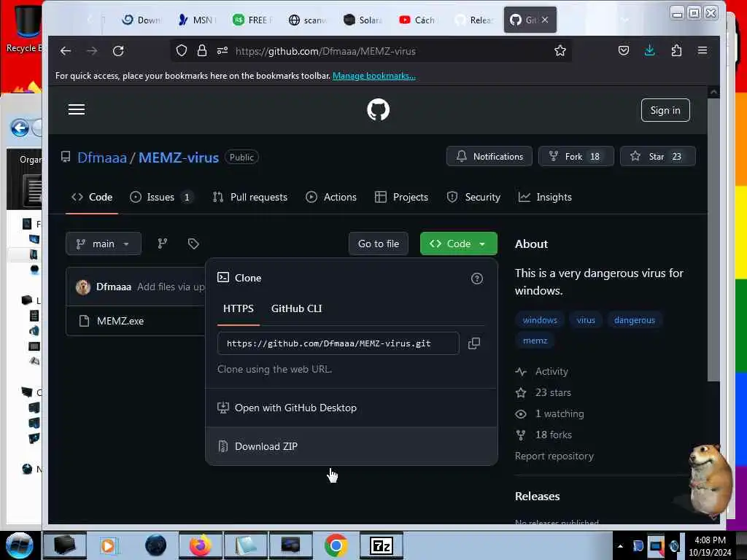Click the site security padlock icon
This screenshot has height=560, width=747.
point(202,51)
